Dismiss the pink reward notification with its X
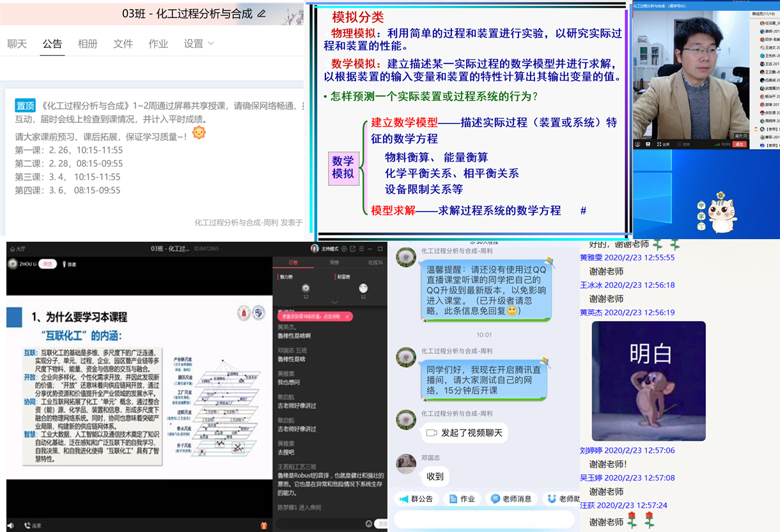The height and width of the screenshot is (532, 780). point(347,316)
